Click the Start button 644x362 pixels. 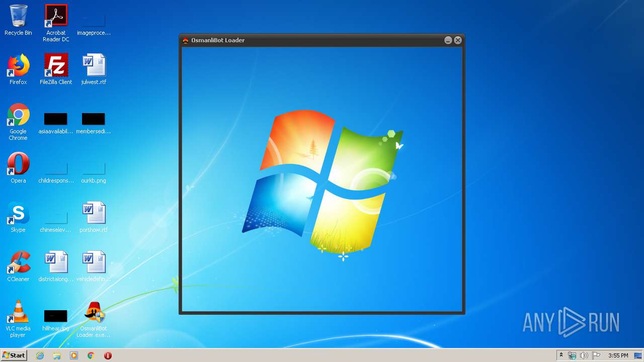point(14,355)
